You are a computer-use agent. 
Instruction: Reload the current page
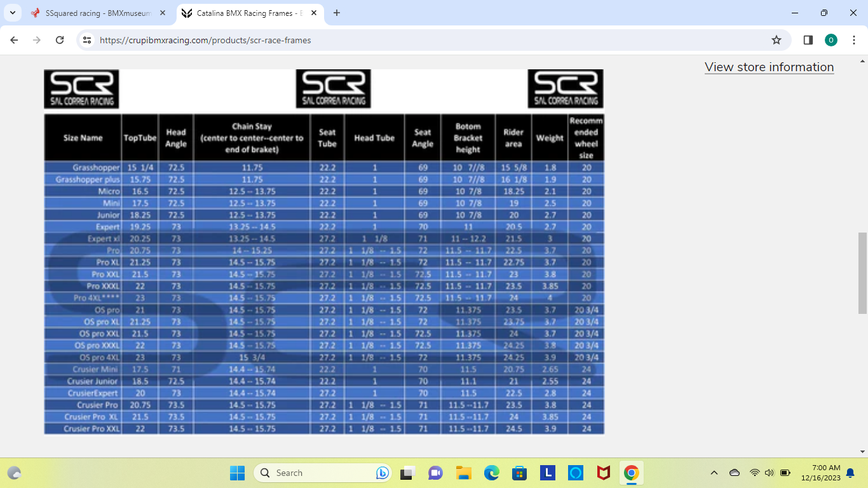[x=60, y=40]
